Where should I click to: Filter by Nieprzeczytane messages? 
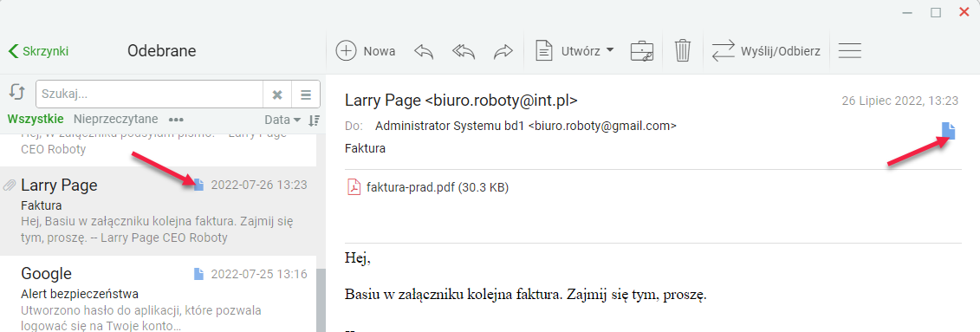[x=115, y=119]
